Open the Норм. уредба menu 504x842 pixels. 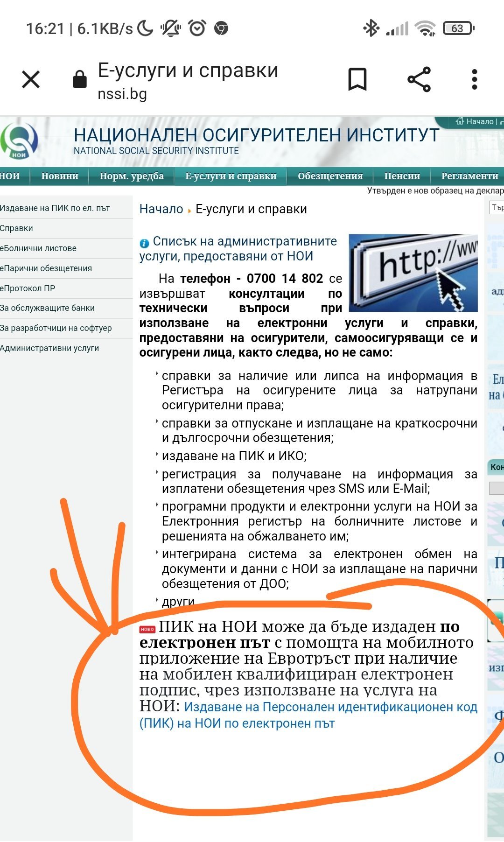pos(132,176)
